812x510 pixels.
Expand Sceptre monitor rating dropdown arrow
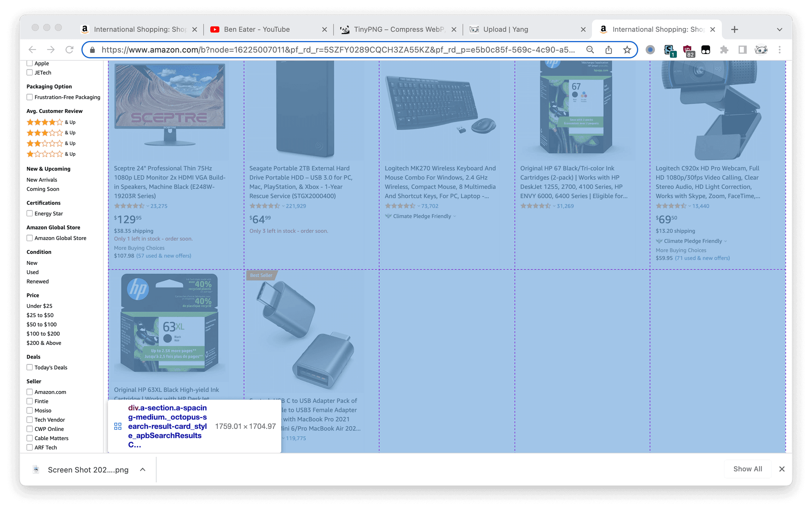(x=148, y=206)
